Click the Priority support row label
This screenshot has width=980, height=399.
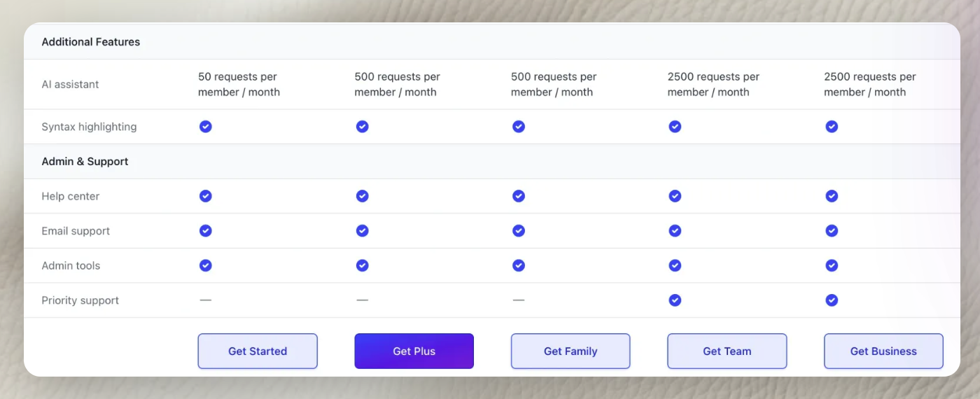[80, 300]
